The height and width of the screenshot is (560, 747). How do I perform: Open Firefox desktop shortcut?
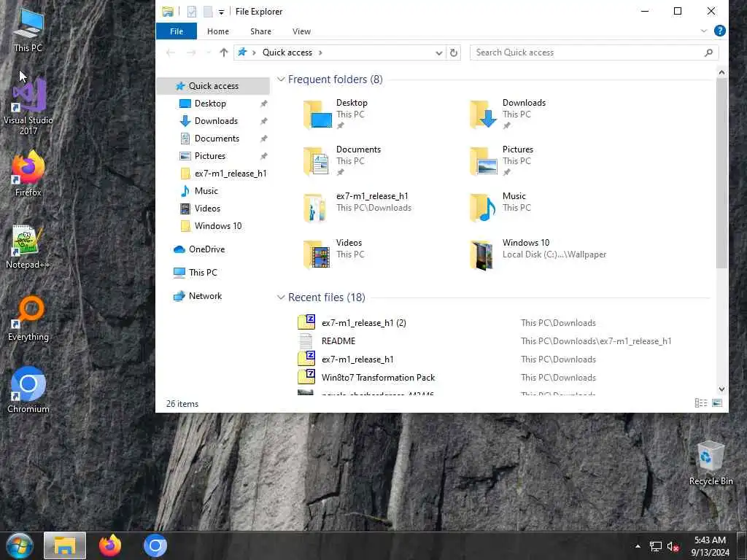tap(28, 174)
